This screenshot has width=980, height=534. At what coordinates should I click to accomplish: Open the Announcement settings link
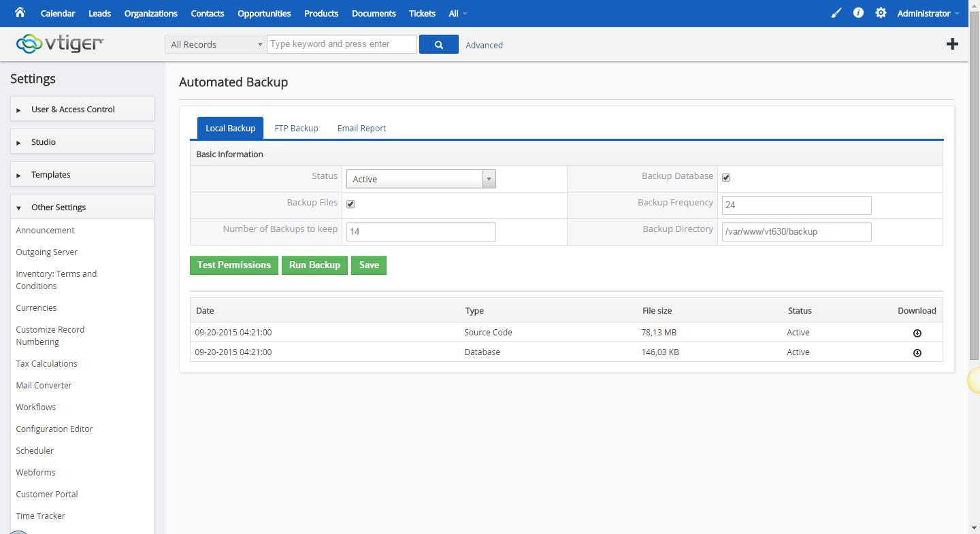(x=46, y=231)
